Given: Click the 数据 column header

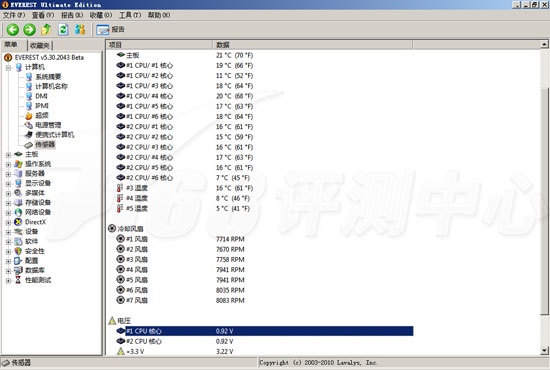Looking at the screenshot, I should tap(312, 45).
